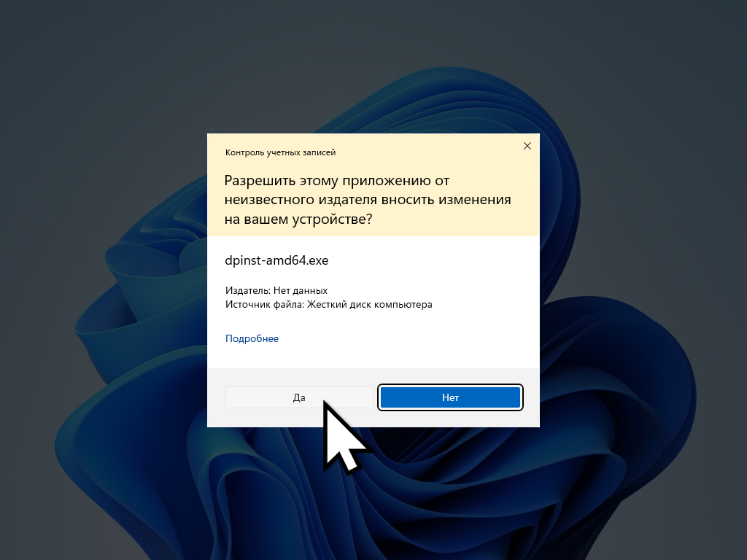Click the Нет данных publisher value
Viewport: 747px width, 560px height.
[300, 290]
